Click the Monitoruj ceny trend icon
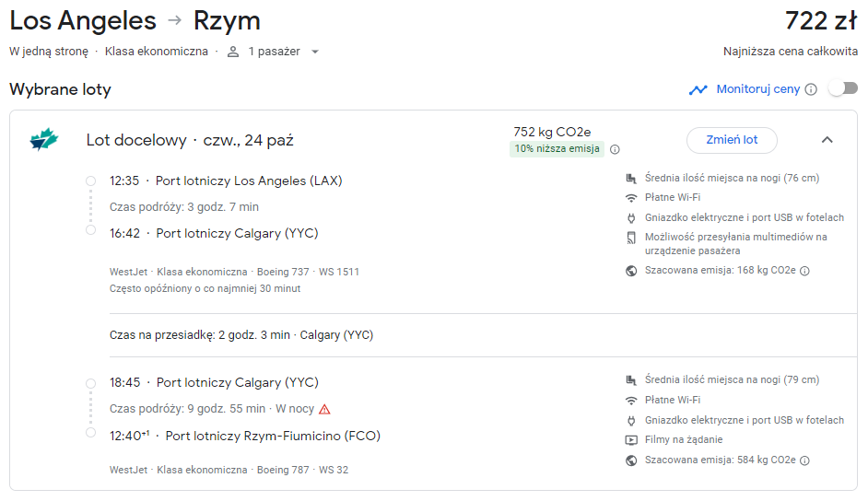This screenshot has width=868, height=501. pyautogui.click(x=698, y=89)
